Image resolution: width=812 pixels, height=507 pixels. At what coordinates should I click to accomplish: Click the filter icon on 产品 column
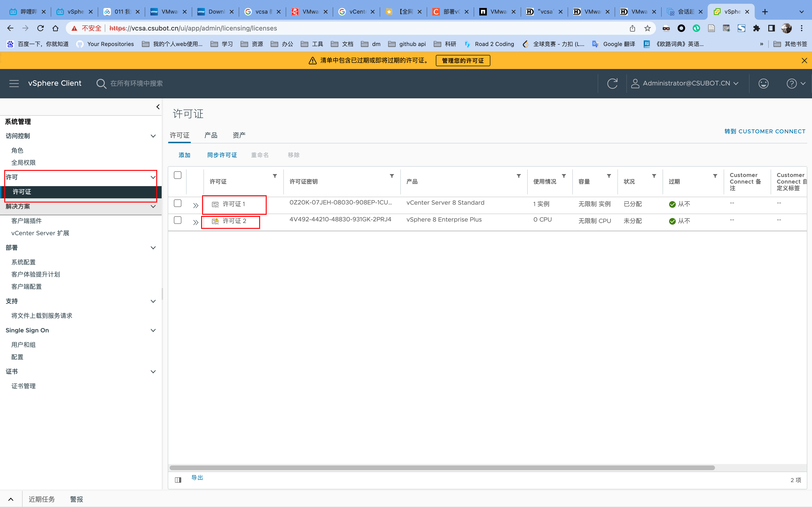tap(518, 176)
